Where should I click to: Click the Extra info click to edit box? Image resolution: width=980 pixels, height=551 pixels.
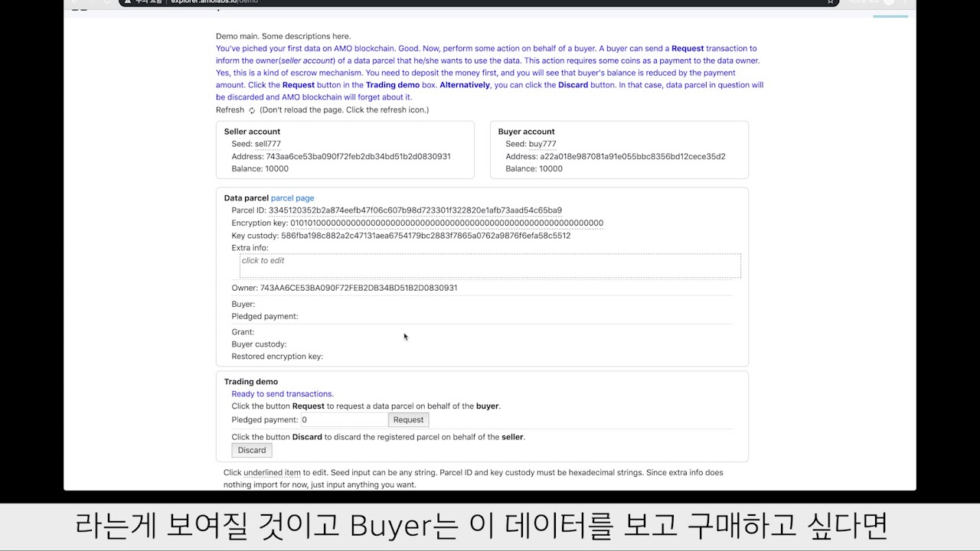(490, 266)
